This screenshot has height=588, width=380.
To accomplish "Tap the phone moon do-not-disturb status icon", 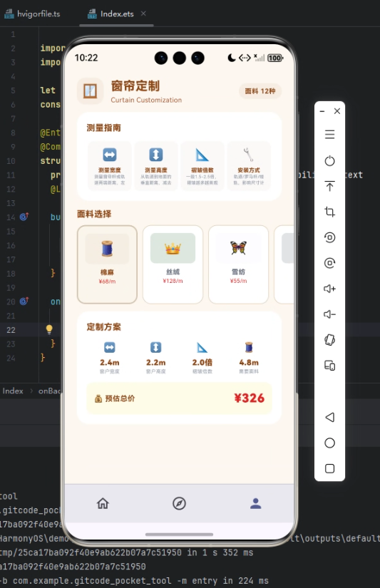I will click(232, 58).
